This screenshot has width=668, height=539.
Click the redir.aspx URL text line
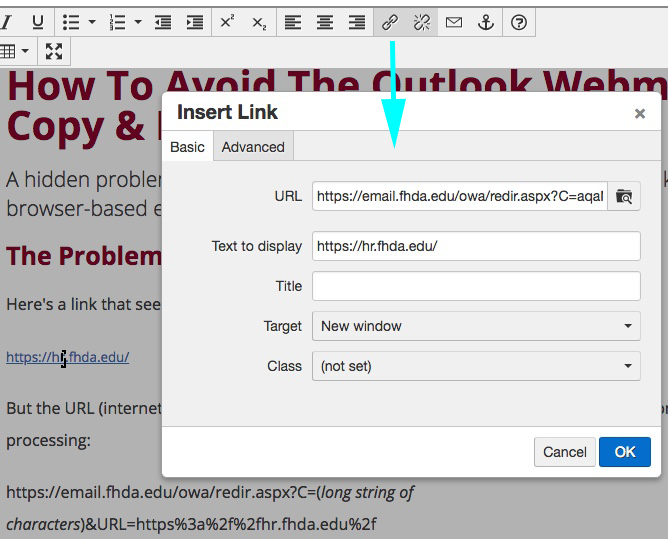point(210,493)
